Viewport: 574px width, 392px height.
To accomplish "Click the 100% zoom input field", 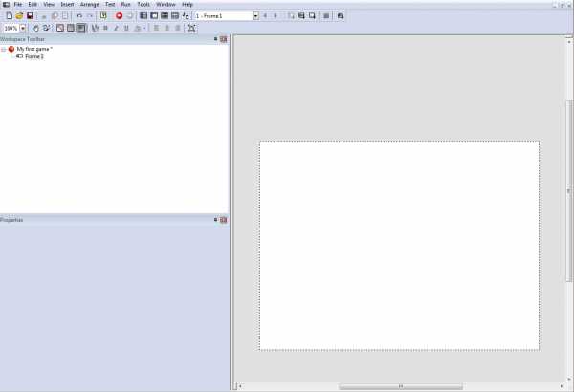I will [x=11, y=28].
